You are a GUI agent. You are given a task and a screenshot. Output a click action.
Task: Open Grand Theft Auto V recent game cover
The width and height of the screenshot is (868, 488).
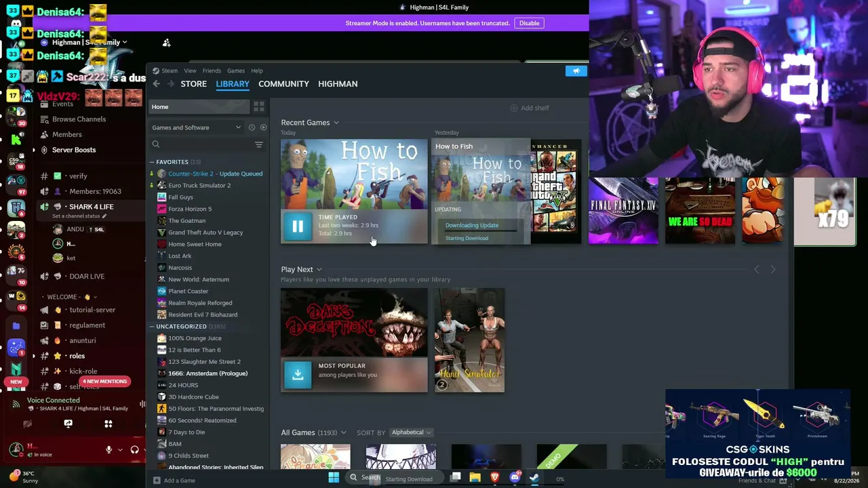click(556, 191)
